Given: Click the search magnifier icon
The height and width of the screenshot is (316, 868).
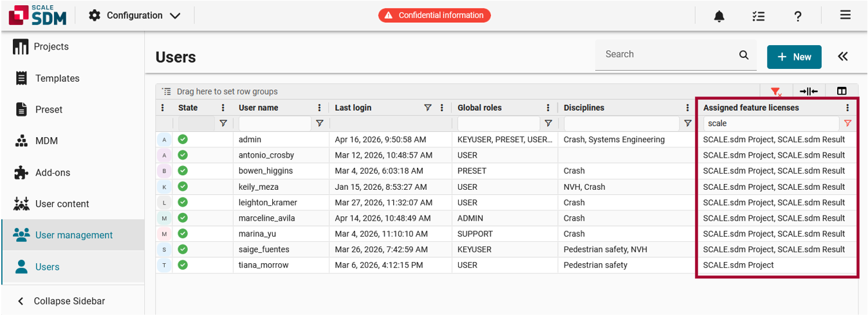Looking at the screenshot, I should click(744, 55).
